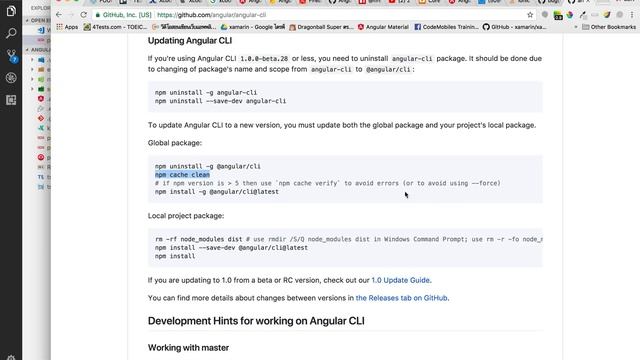This screenshot has height=360, width=640.
Task: Click the Development Hints heading
Action: 256,321
